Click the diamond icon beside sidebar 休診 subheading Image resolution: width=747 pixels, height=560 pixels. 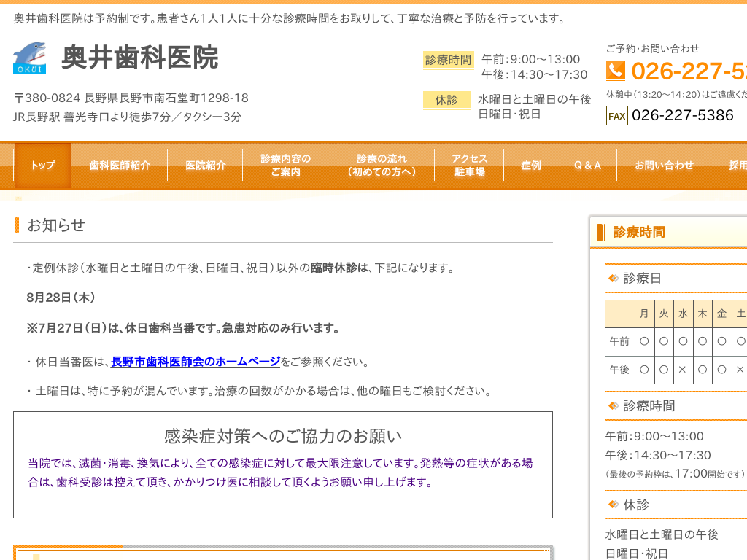pyautogui.click(x=613, y=505)
